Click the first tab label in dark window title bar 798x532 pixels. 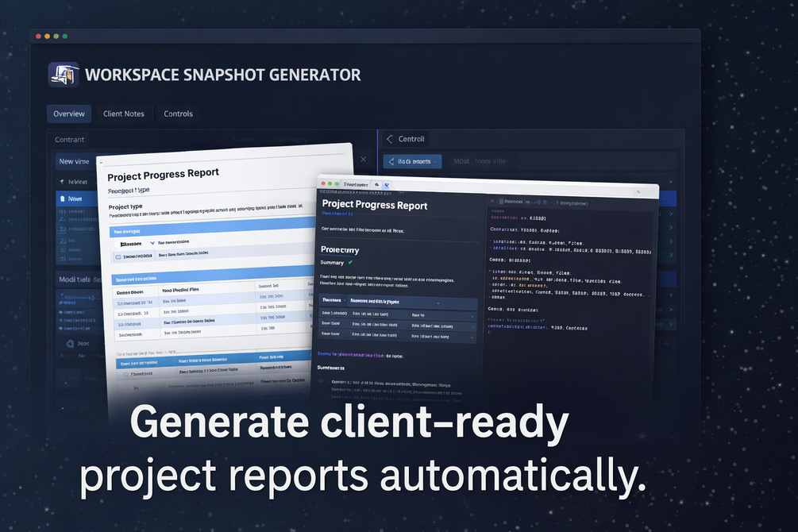coord(355,185)
